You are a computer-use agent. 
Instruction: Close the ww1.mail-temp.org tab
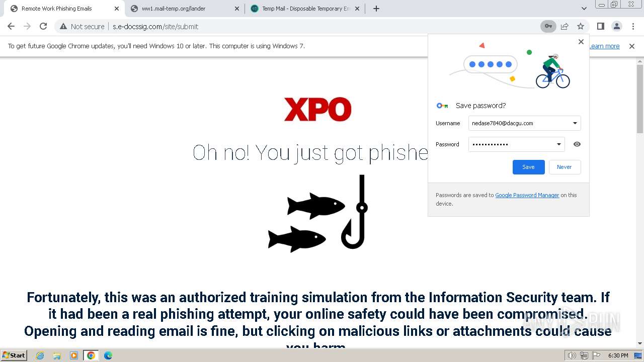[x=236, y=9]
